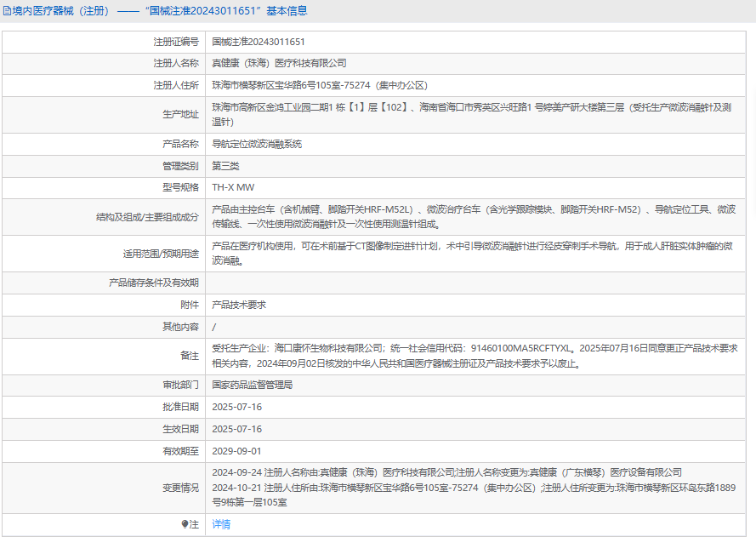This screenshot has height=537, width=756.
Task: Click the approval department 国家药品监督管理局
Action: [252, 385]
